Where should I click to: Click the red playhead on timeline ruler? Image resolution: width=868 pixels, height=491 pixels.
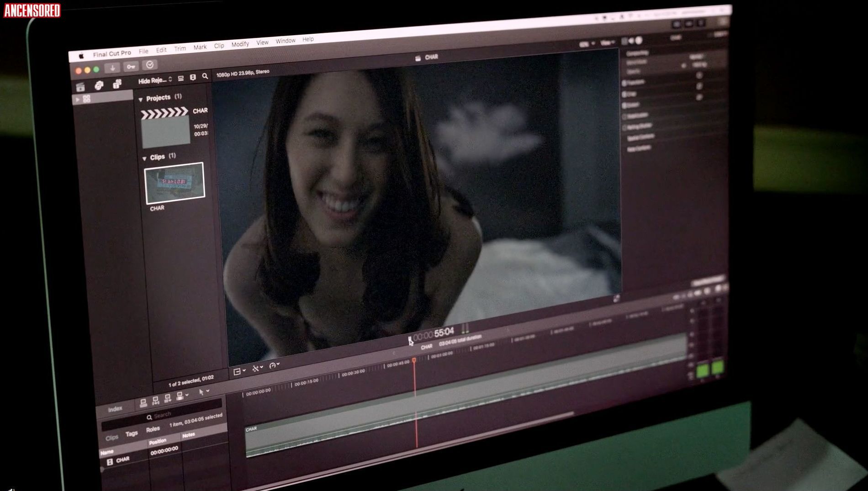click(x=414, y=361)
